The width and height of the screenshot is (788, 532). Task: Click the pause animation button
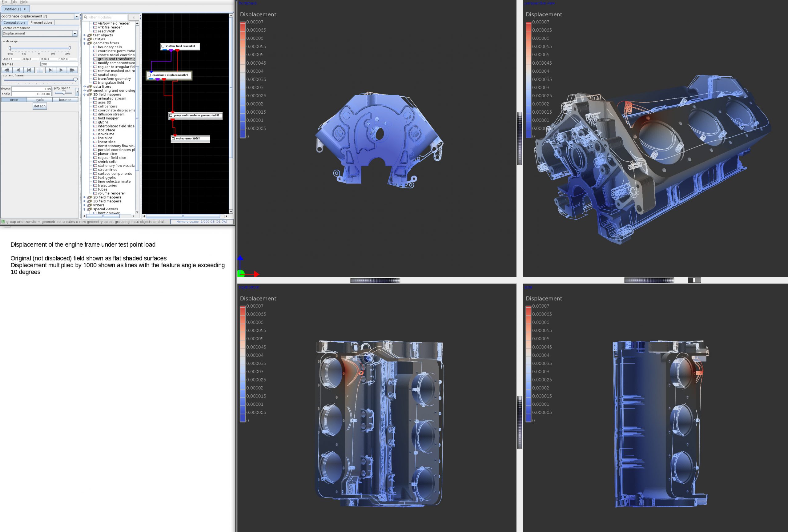tap(39, 70)
